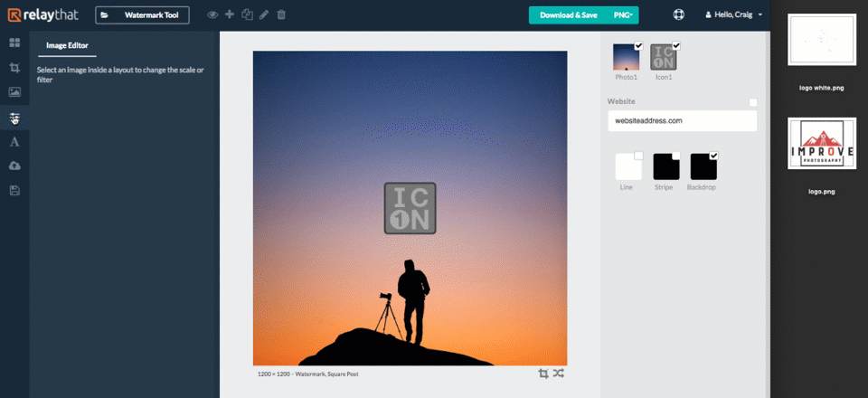The width and height of the screenshot is (868, 398).
Task: Click the trash delete icon in toolbar
Action: 281,15
